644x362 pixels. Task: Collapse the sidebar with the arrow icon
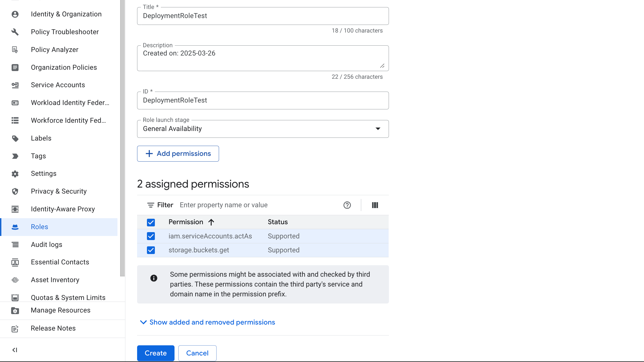[x=15, y=350]
